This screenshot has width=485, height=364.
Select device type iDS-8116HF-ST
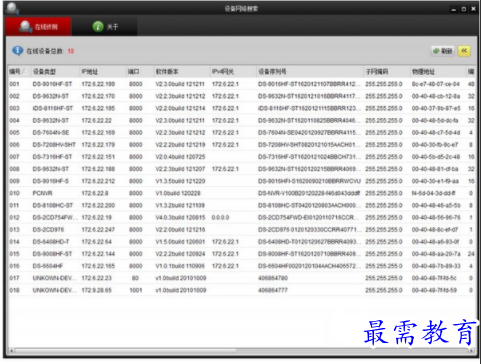tap(52, 108)
